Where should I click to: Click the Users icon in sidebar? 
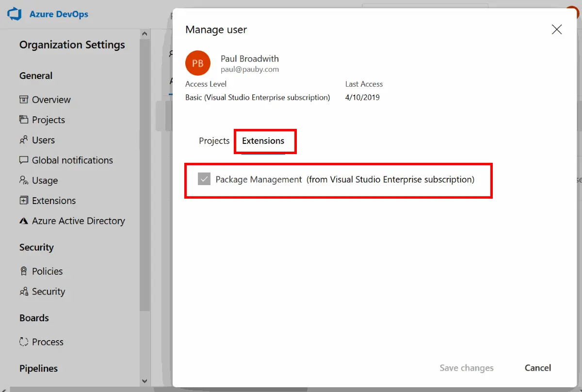[x=23, y=140]
